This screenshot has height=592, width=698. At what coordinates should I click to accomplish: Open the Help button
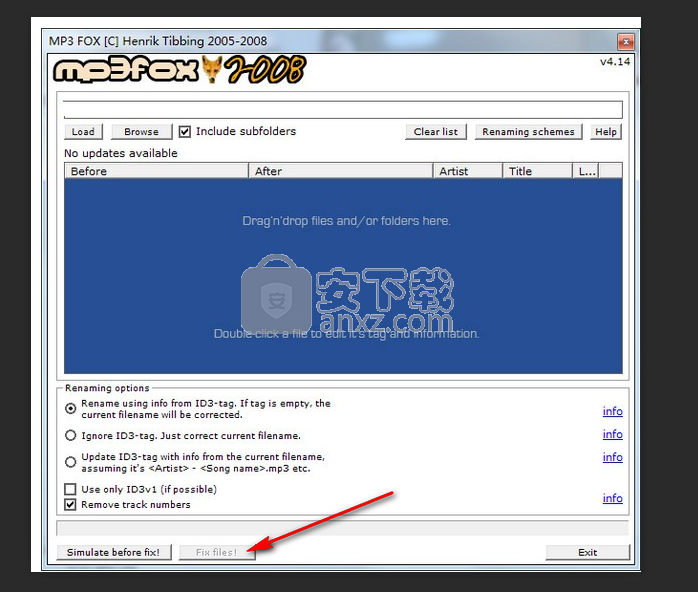coord(606,132)
